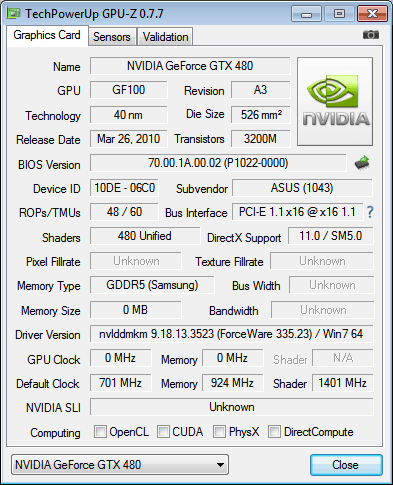Tick the DirectCompute checkbox
Viewport: 393px width, 485px height.
click(274, 431)
